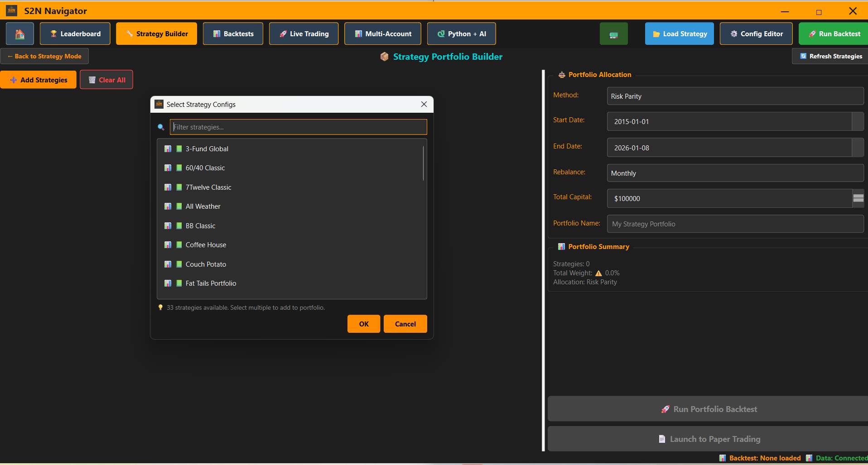Select the 7Twelve Classic strategy
This screenshot has width=868, height=465.
click(x=290, y=187)
